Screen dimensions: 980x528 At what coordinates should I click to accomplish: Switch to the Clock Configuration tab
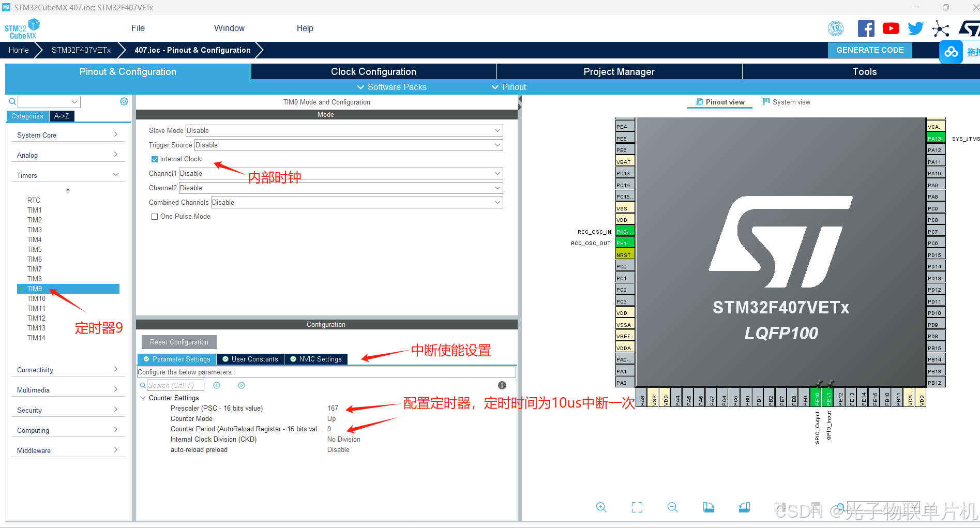pos(373,71)
